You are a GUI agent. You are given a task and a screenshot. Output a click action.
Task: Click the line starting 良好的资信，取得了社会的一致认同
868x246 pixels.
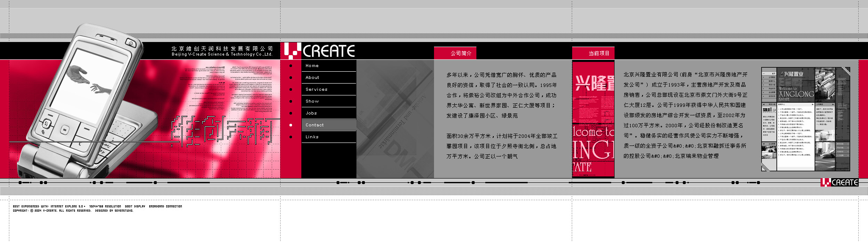point(501,85)
